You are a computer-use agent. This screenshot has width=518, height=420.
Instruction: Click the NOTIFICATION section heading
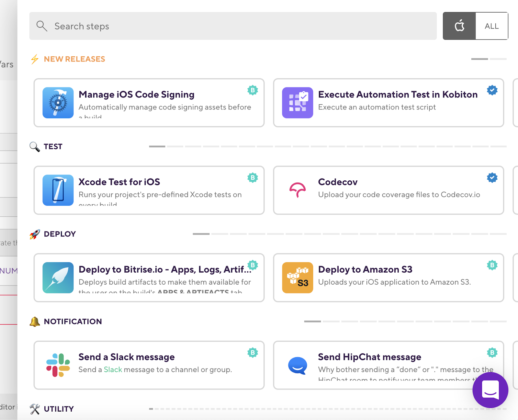(73, 322)
